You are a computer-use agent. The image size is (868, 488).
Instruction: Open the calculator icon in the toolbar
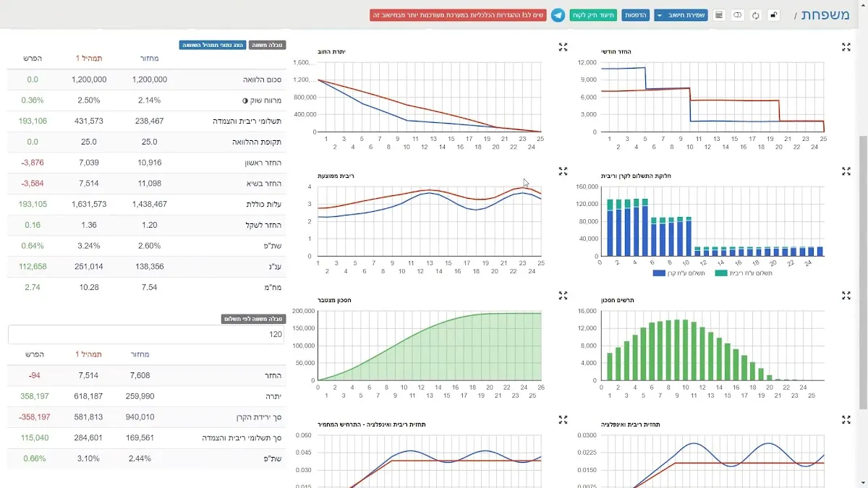tap(718, 15)
